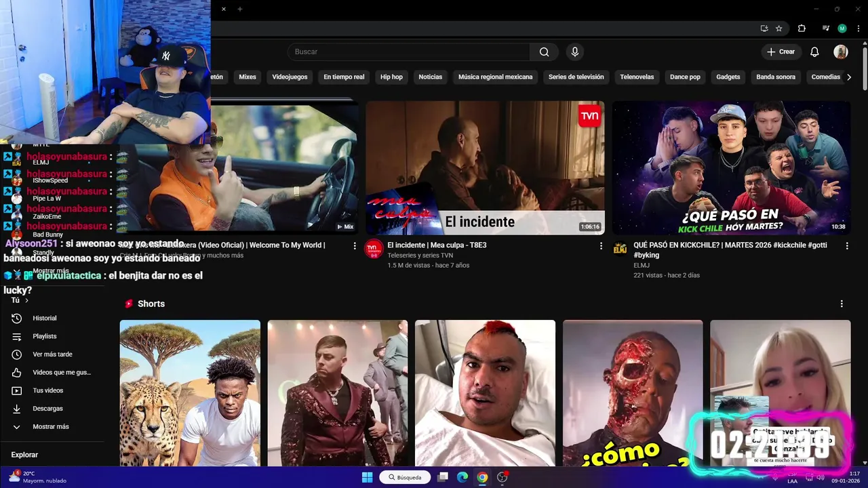Select Música regional mexicana chip
868x488 pixels.
496,77
